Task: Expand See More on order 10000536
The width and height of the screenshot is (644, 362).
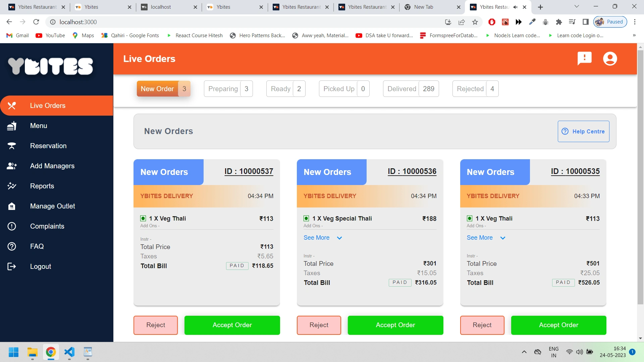Action: 322,238
